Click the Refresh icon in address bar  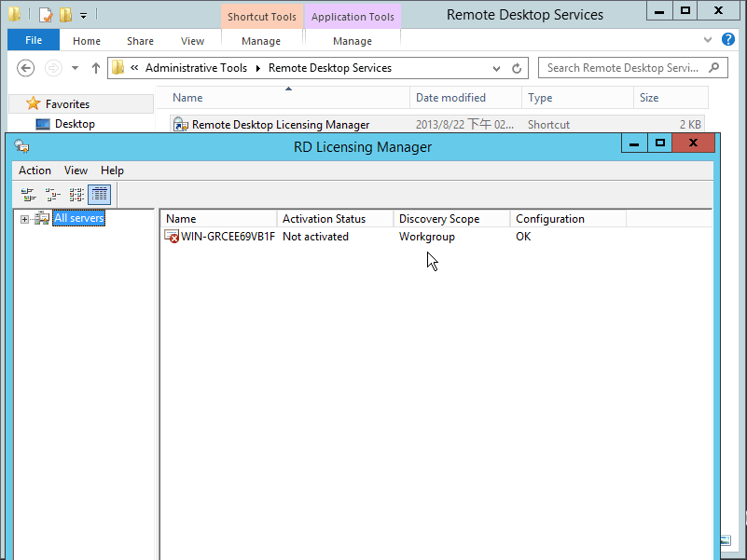518,68
